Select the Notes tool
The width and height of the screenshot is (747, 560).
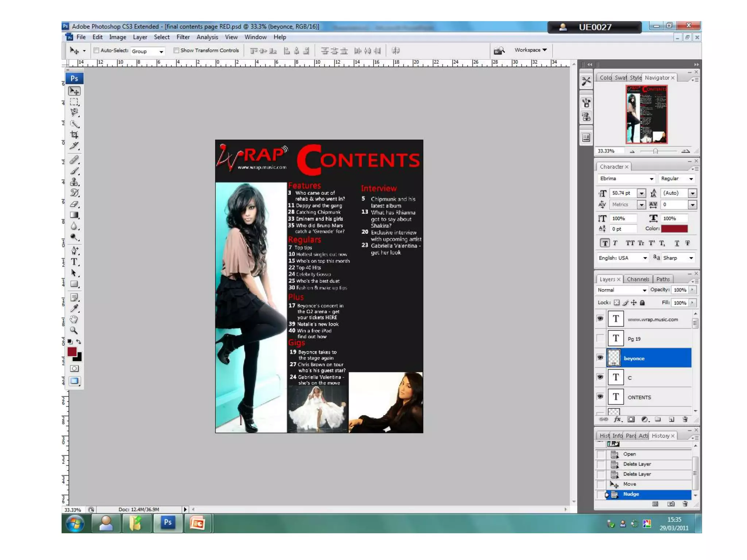(74, 297)
